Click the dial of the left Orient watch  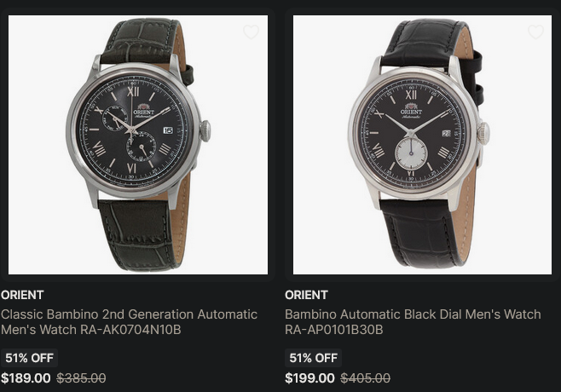click(131, 130)
